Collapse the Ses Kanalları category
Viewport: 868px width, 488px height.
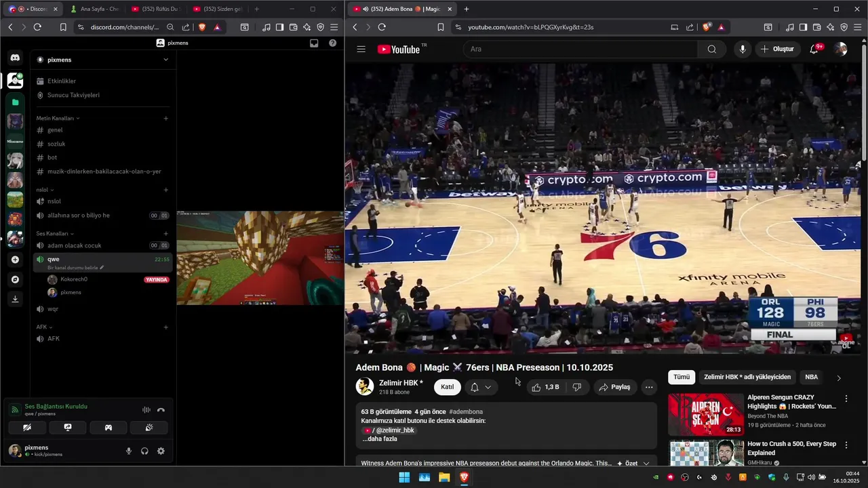55,233
